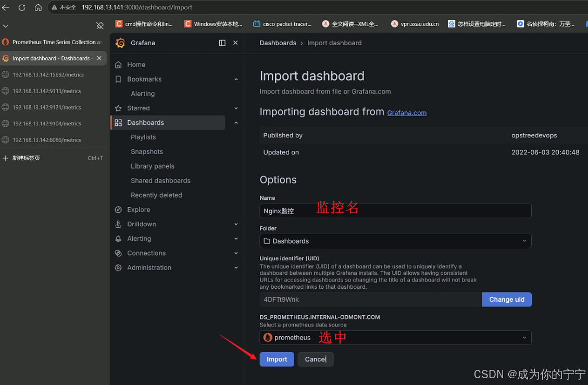Click the prometheus data source flame icon
Screen dimensions: 588x385
[268, 338]
